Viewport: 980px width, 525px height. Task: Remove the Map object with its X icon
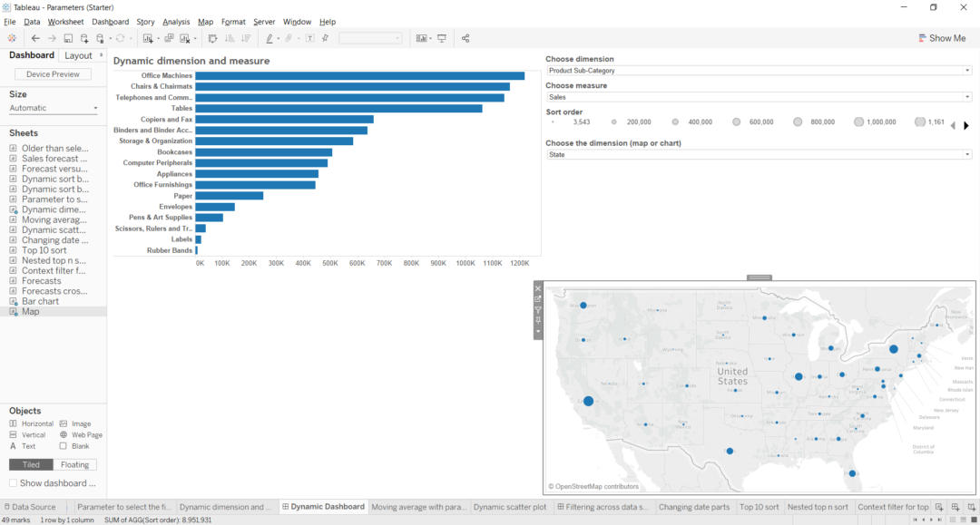(538, 287)
